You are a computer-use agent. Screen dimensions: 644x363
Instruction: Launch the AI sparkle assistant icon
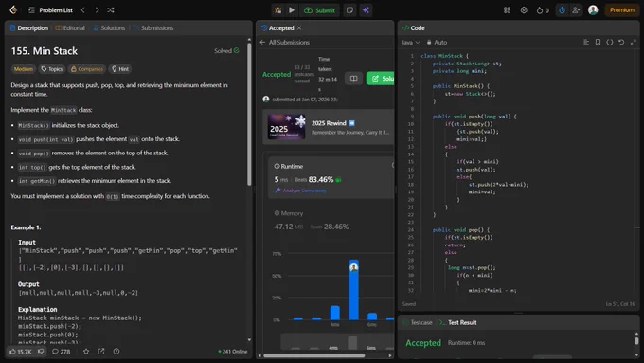point(366,10)
